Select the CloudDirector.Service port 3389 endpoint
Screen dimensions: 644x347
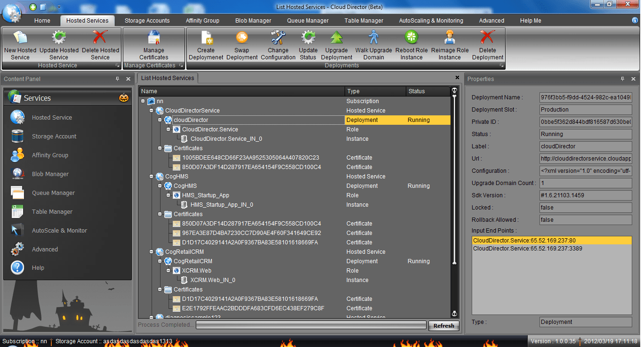click(x=527, y=249)
